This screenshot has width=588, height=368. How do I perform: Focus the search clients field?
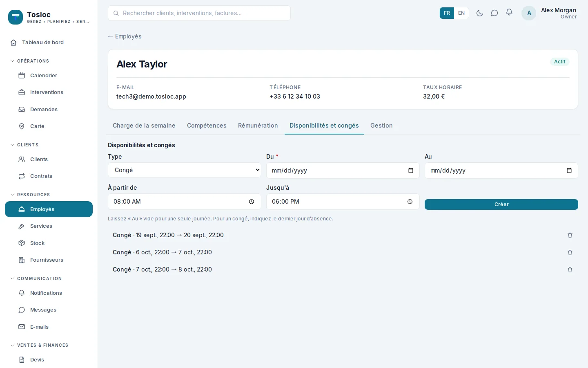pos(199,13)
